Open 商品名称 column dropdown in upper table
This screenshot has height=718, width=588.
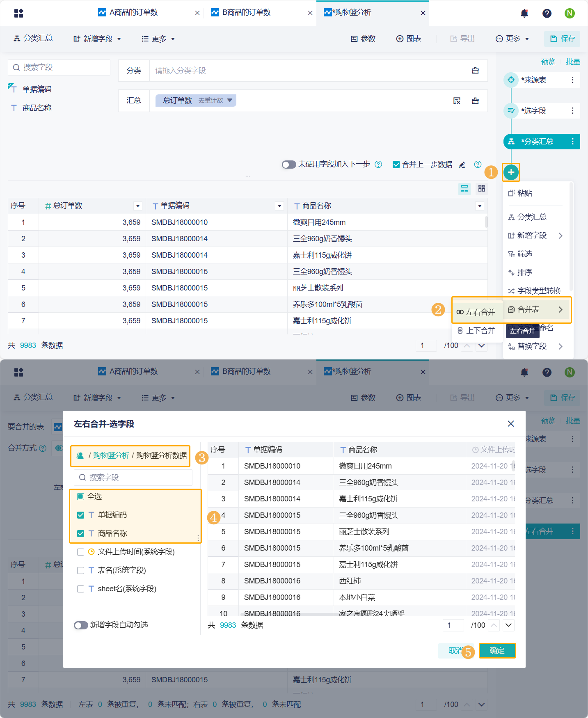(x=480, y=206)
